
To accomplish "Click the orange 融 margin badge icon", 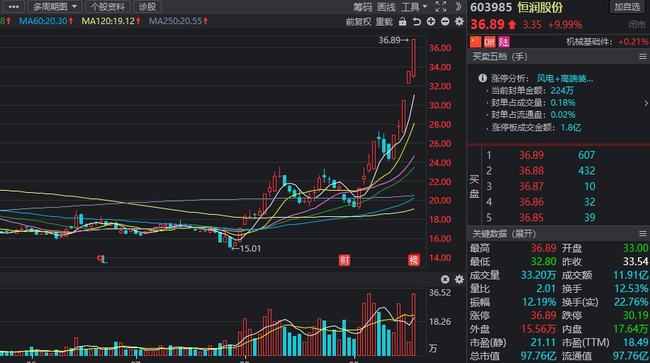I will (x=490, y=41).
